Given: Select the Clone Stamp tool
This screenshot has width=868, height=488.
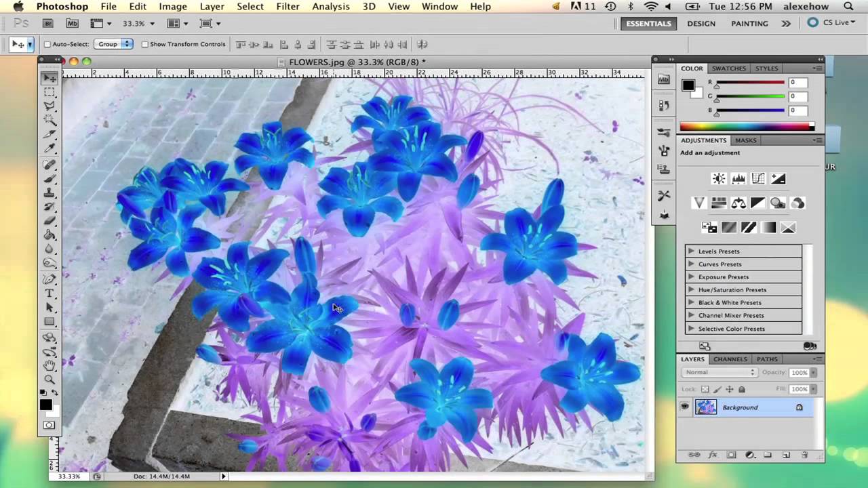Looking at the screenshot, I should point(50,193).
